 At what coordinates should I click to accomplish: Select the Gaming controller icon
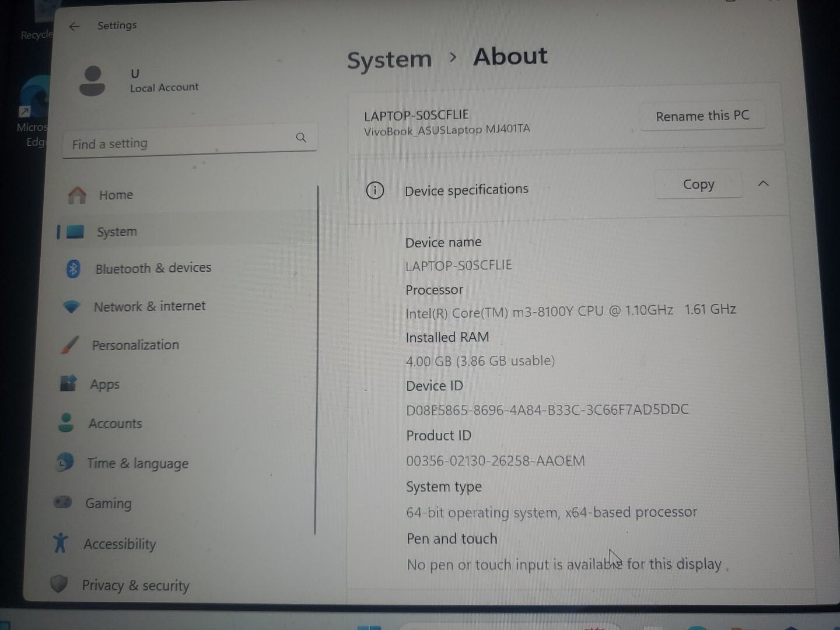pos(62,502)
